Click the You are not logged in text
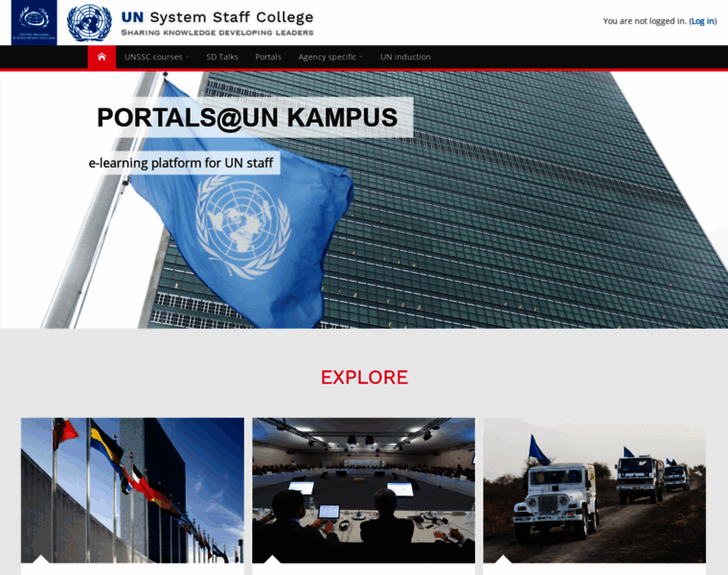 click(x=645, y=21)
